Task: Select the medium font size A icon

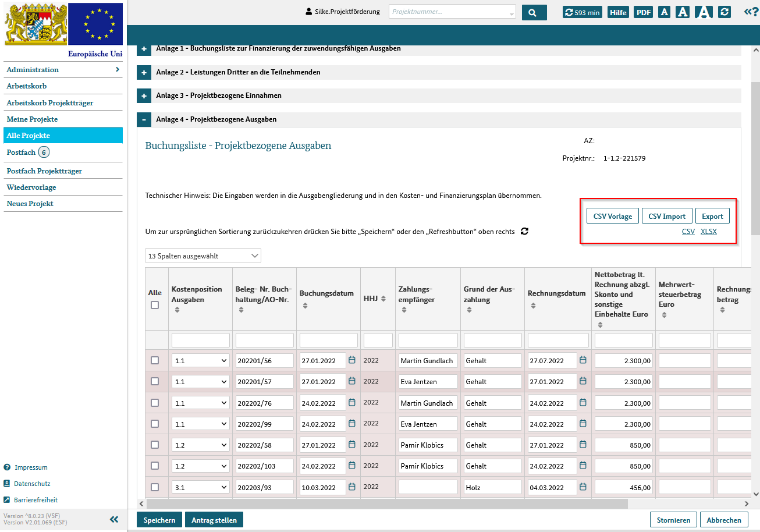Action: click(x=683, y=12)
